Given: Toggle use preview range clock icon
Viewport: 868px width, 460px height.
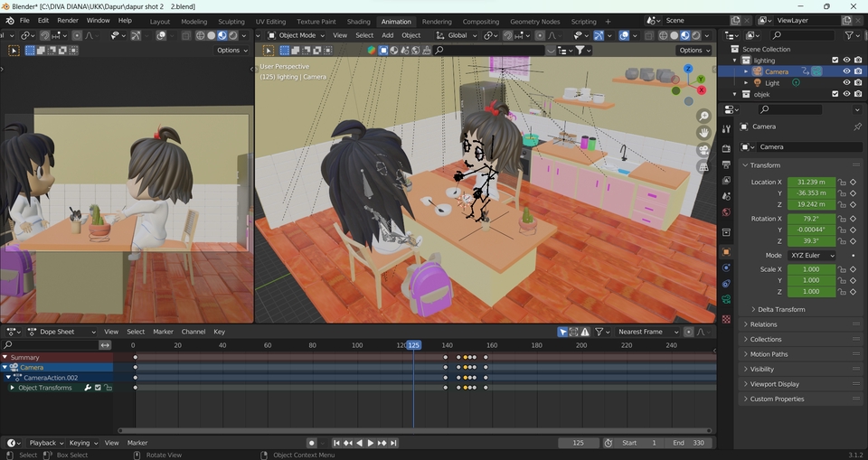Looking at the screenshot, I should point(609,443).
